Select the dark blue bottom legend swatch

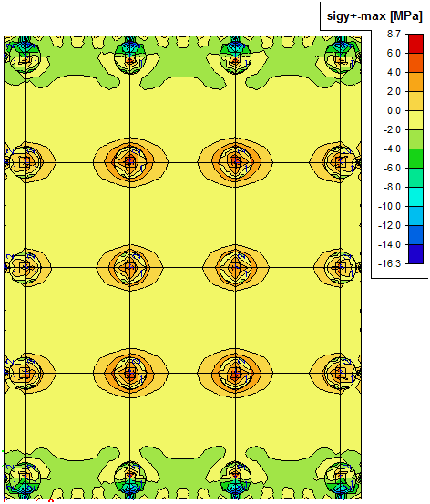pyautogui.click(x=415, y=254)
